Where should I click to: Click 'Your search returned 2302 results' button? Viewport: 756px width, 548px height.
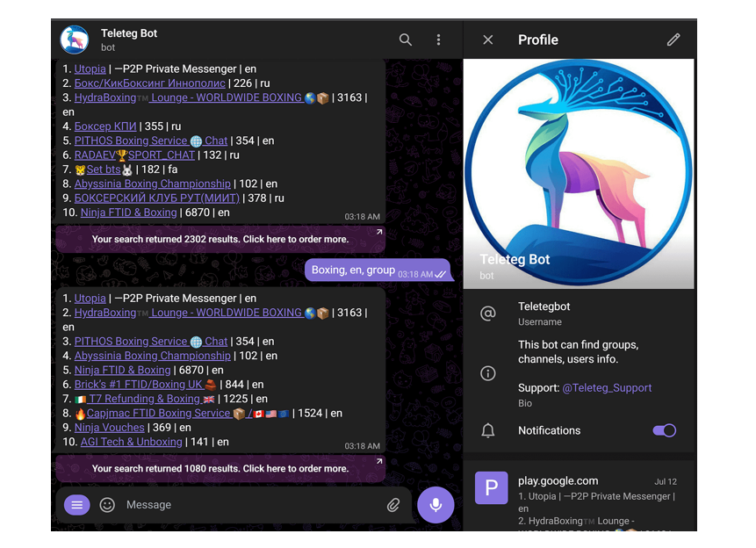[x=220, y=239]
